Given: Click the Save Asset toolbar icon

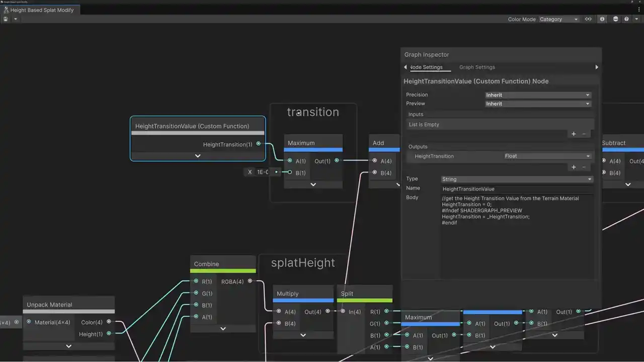Looking at the screenshot, I should (x=6, y=19).
